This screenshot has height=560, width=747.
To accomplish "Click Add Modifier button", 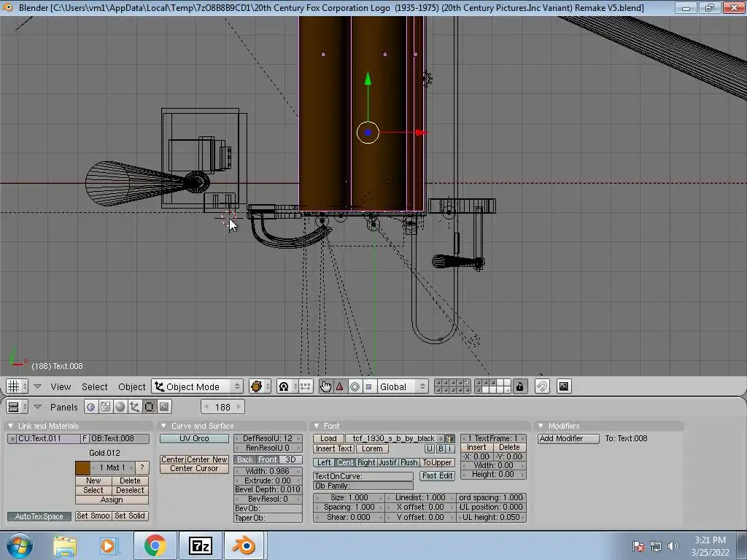I will [x=568, y=438].
